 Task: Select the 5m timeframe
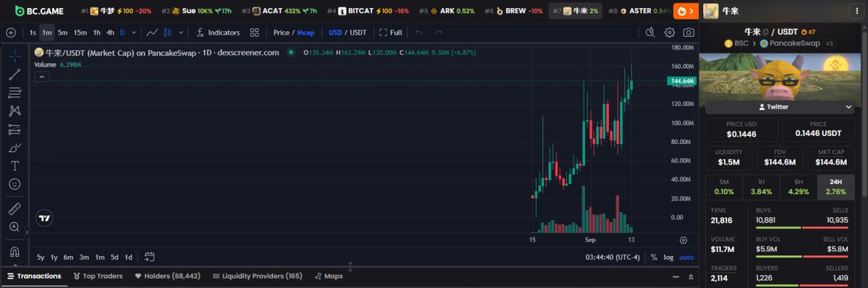[63, 33]
